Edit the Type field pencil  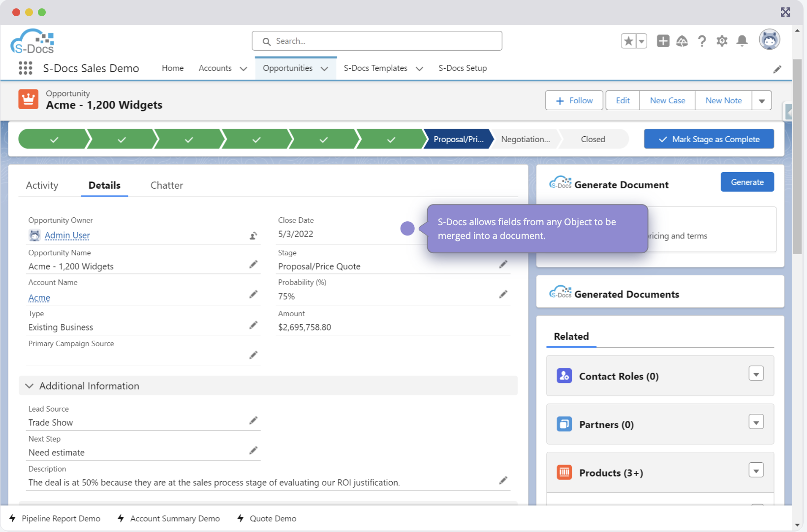(253, 325)
